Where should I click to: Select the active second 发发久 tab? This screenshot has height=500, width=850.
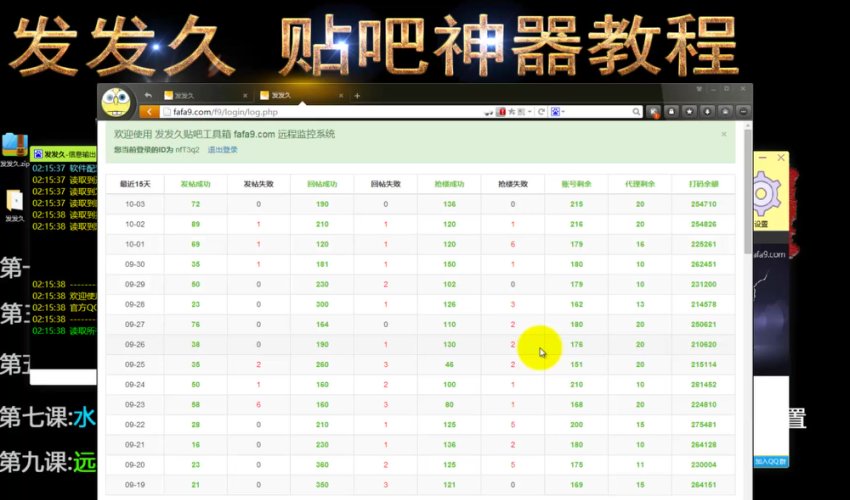pyautogui.click(x=302, y=95)
